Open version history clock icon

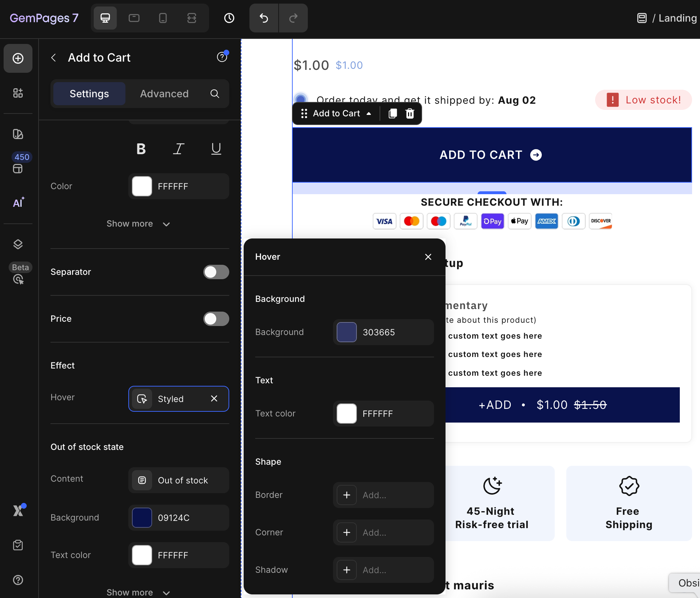point(229,18)
